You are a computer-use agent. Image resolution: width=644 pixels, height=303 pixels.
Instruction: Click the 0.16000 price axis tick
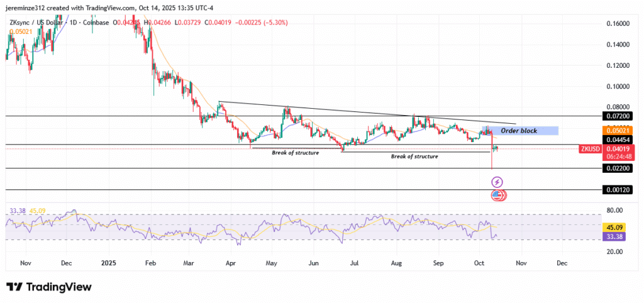(x=618, y=23)
